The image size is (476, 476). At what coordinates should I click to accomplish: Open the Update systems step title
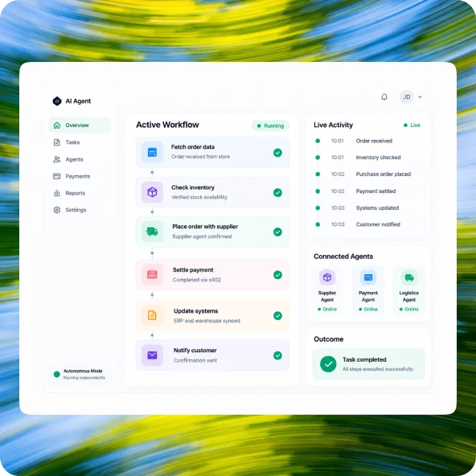[196, 311]
